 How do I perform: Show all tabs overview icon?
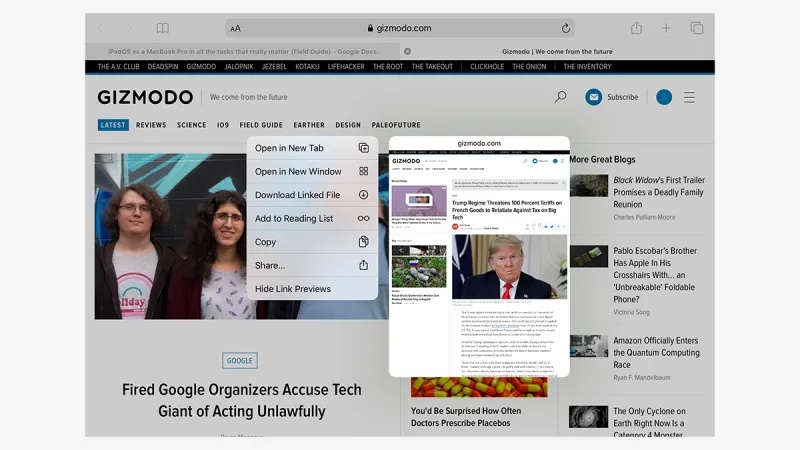pos(697,28)
